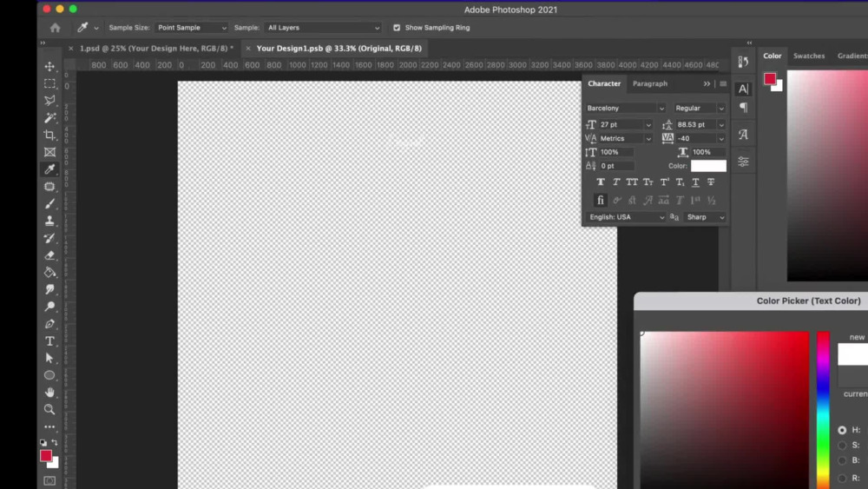Image resolution: width=868 pixels, height=489 pixels.
Task: Open the Paragraph panel icon in dock
Action: coord(743,108)
